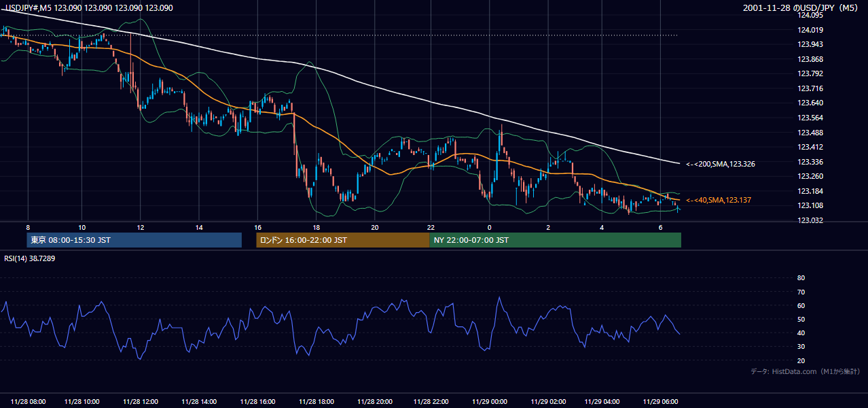Click the 11/28 10:00 date label
The image size is (868, 408).
pos(83,402)
